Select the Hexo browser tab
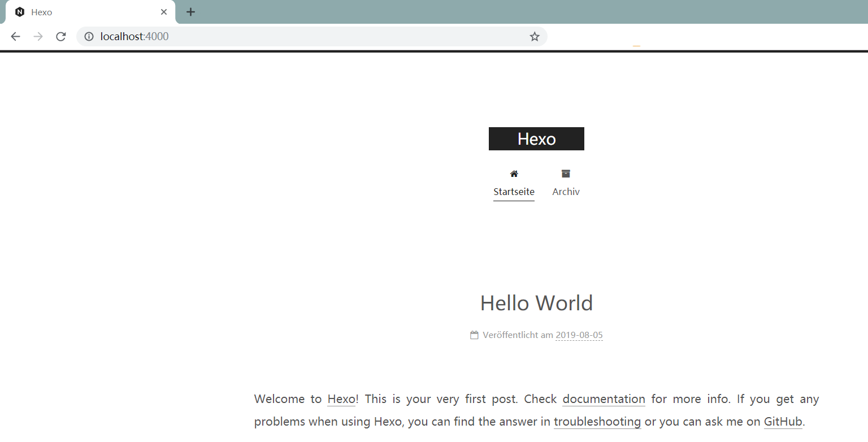868x442 pixels. coord(90,12)
